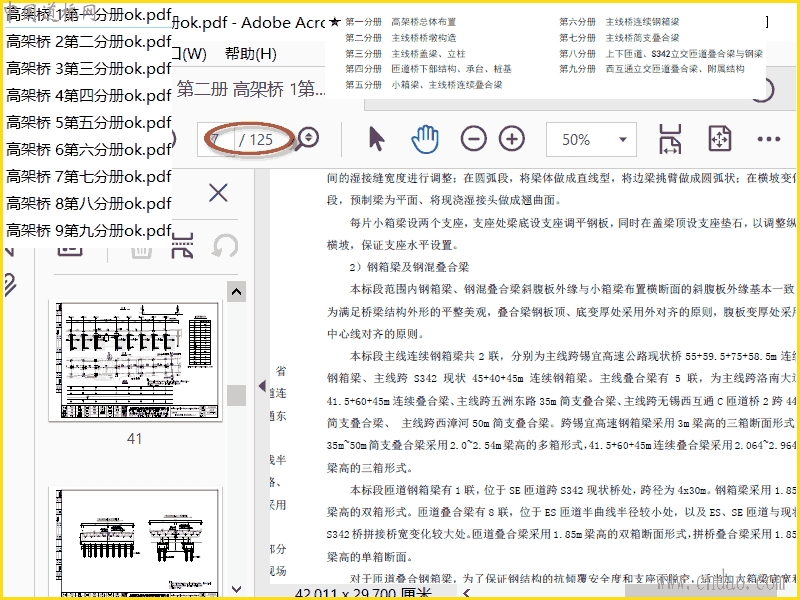Image resolution: width=800 pixels, height=600 pixels.
Task: Open file 高架桥 9第九分册ok.pdf
Action: 88,231
